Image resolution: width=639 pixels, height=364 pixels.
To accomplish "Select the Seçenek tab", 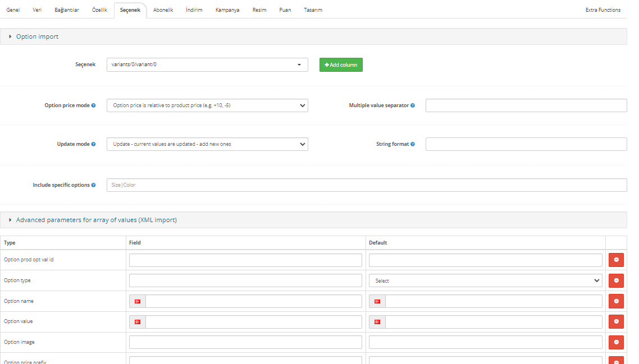I will [130, 10].
